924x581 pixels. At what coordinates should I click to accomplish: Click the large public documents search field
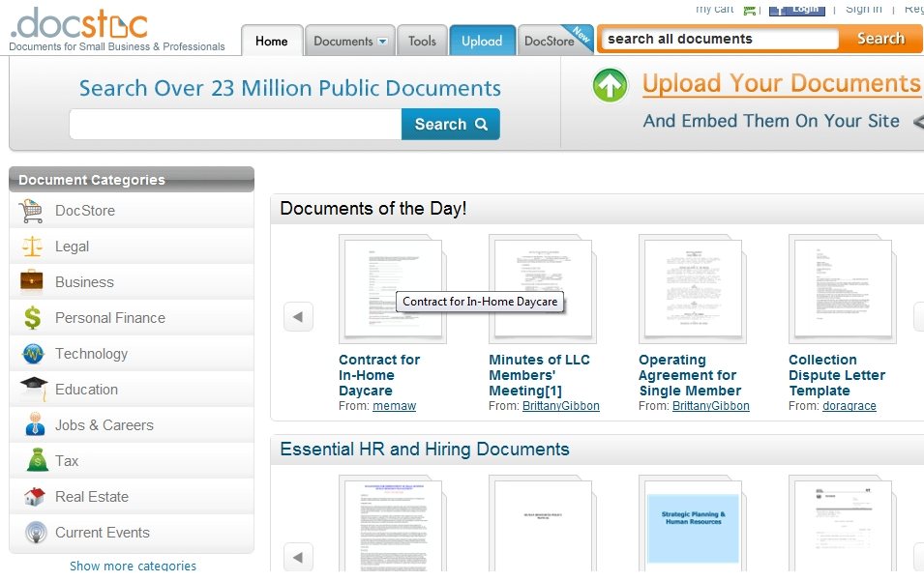(x=236, y=124)
